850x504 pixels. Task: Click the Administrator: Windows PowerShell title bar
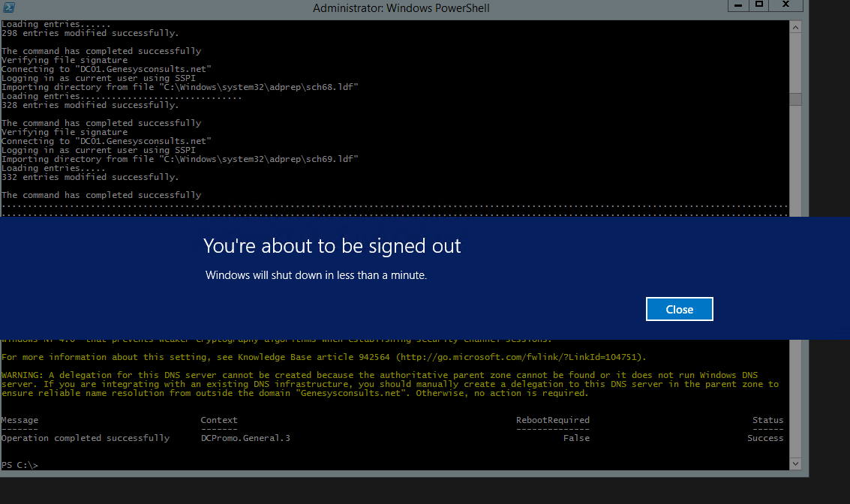(x=401, y=8)
